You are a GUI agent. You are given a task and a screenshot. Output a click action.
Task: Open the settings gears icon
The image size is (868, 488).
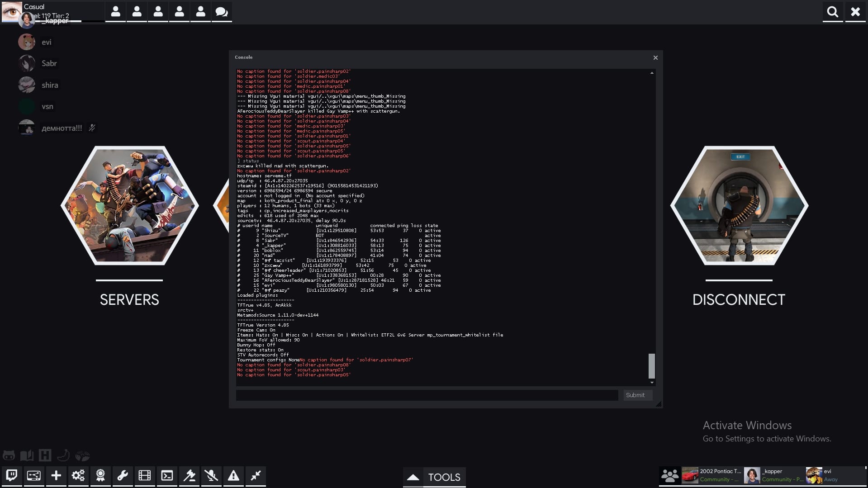[78, 476]
